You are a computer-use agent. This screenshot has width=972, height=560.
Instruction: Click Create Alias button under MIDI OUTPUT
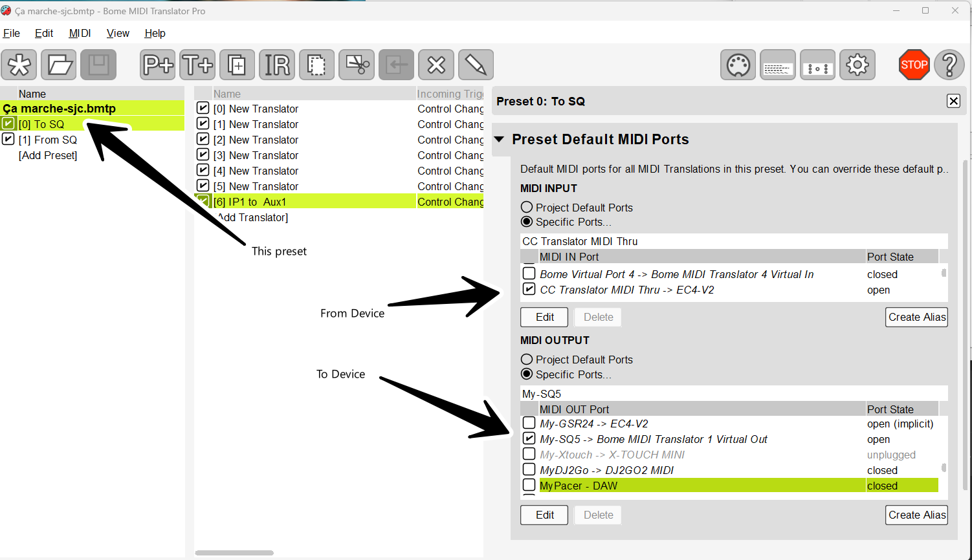coord(916,515)
